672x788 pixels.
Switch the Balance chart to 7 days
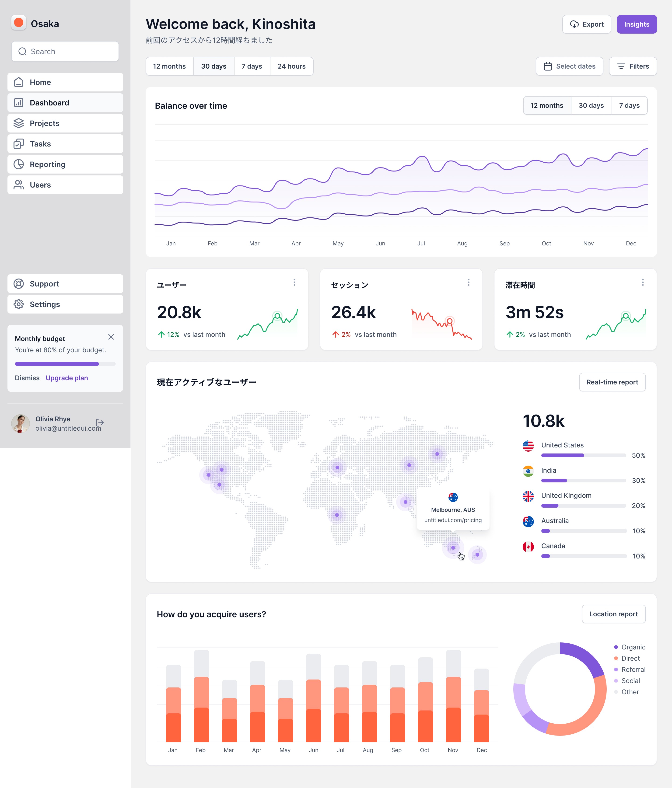629,105
